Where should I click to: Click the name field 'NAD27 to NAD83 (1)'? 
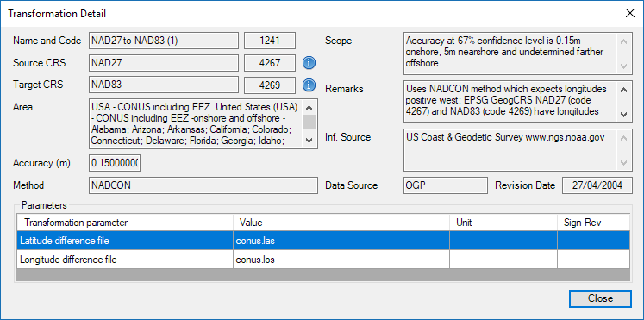(164, 41)
